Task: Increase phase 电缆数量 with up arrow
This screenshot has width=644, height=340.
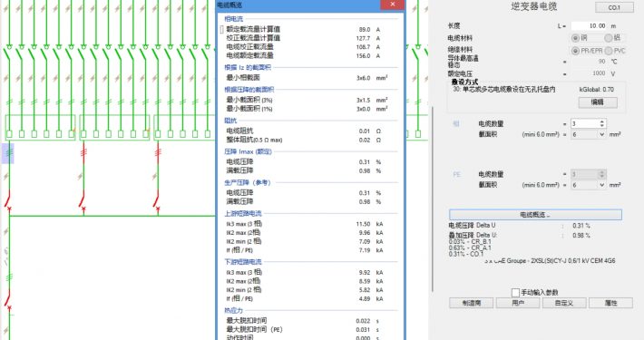Action: [602, 121]
